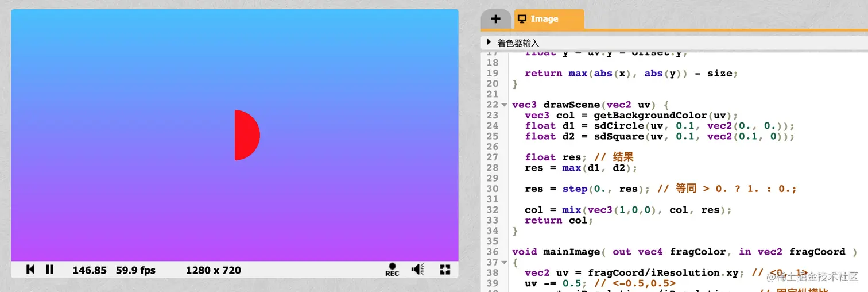Click the 59.9 fps readout

pos(135,270)
